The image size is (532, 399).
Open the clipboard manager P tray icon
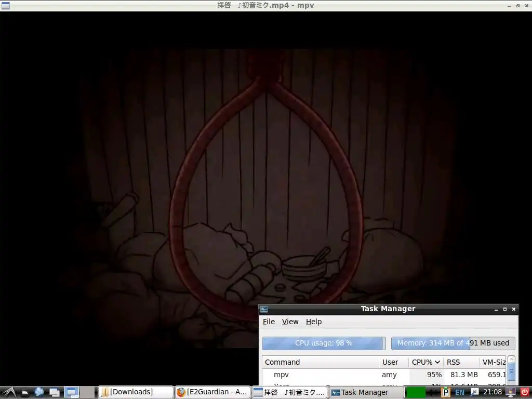coord(445,393)
